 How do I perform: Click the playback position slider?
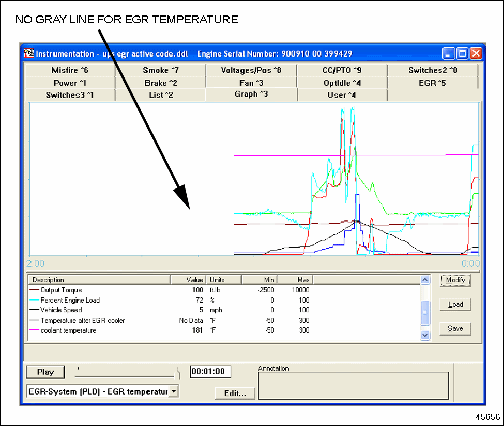127,370
